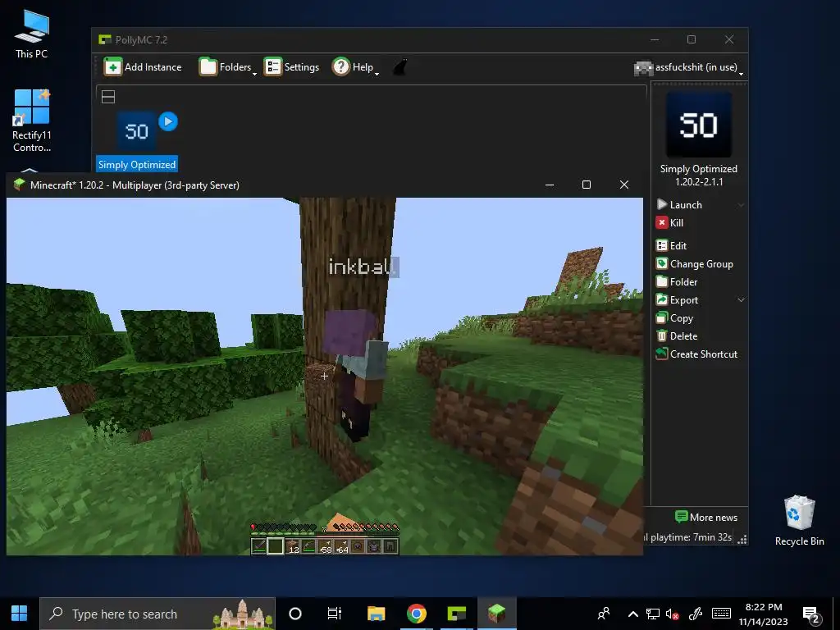The width and height of the screenshot is (840, 630).
Task: Click Add Instance in PollyMC toolbar
Action: [143, 67]
